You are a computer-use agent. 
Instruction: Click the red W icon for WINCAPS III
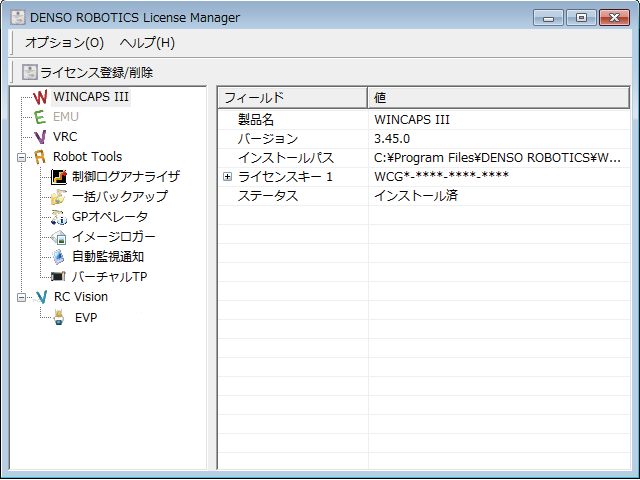(40, 97)
